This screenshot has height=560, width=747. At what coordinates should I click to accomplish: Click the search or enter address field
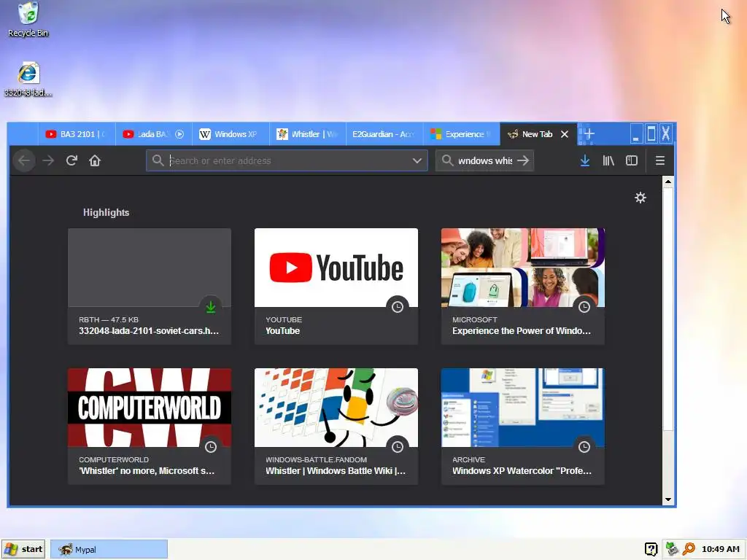click(287, 161)
